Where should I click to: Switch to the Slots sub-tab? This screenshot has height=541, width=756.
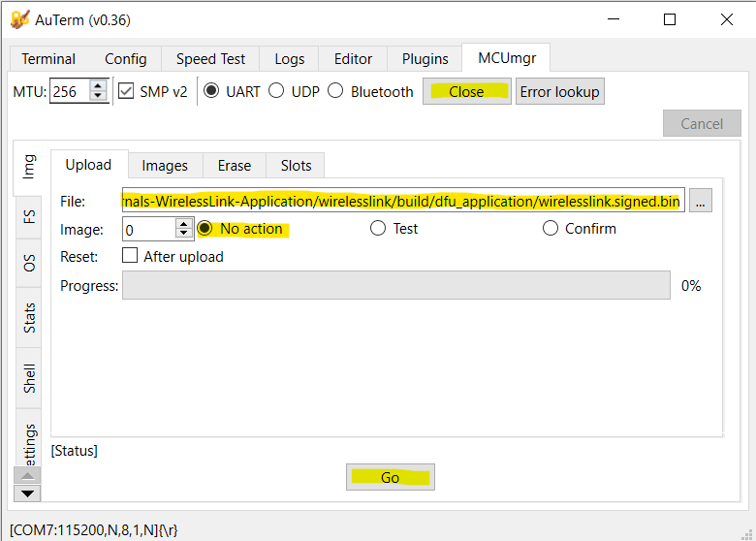click(296, 166)
